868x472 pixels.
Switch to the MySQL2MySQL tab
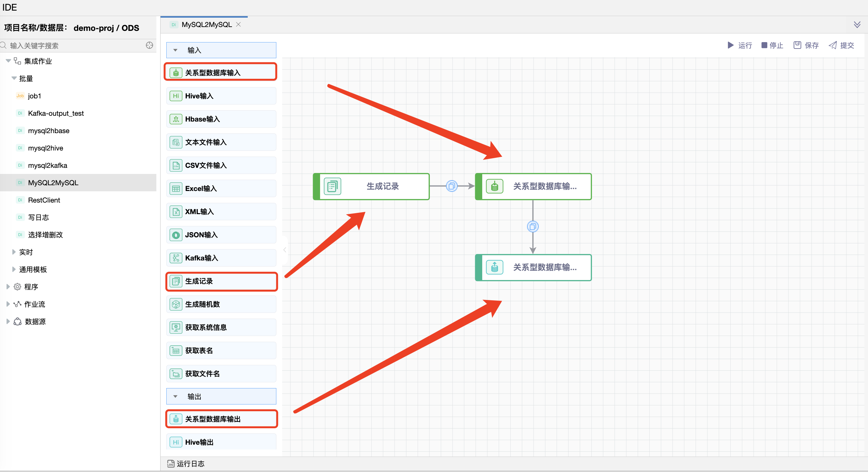(206, 24)
